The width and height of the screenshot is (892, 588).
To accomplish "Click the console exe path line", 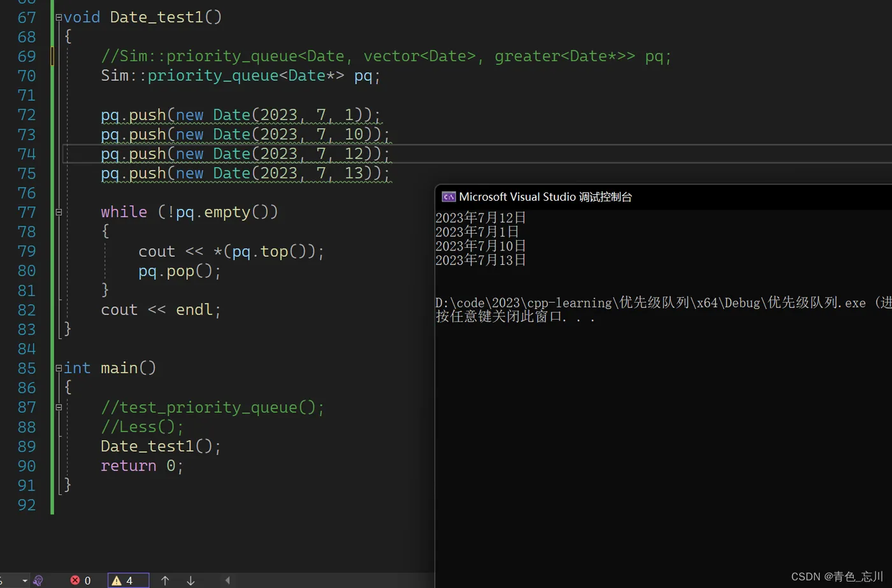I will [663, 303].
